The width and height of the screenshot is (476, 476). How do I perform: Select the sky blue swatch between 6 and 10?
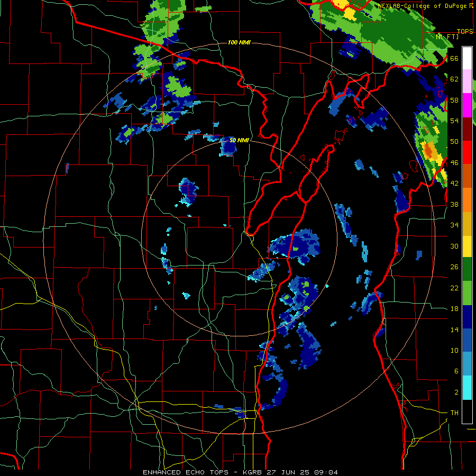click(x=467, y=364)
